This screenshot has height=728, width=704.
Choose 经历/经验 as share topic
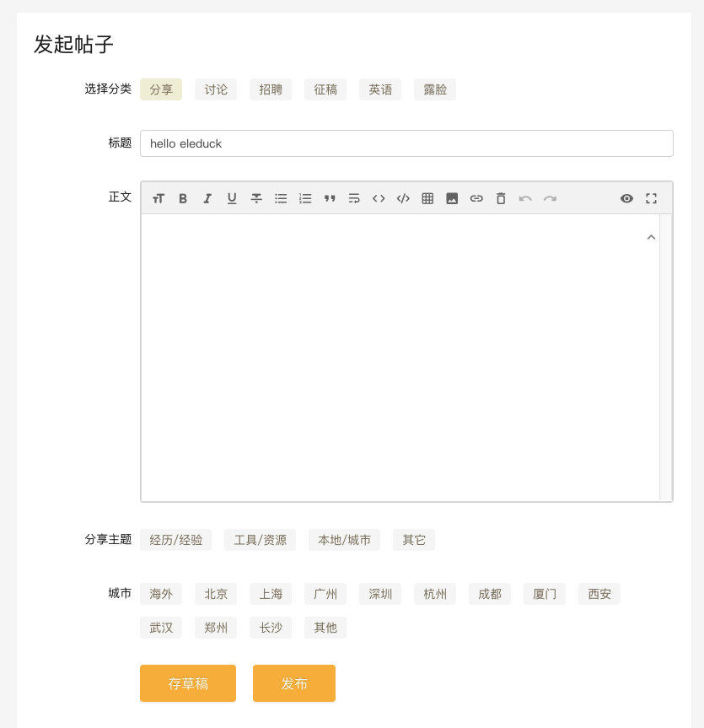[x=176, y=540]
